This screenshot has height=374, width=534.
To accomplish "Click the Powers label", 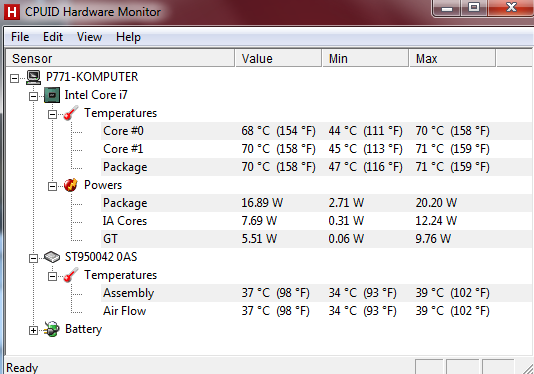I will coord(103,185).
